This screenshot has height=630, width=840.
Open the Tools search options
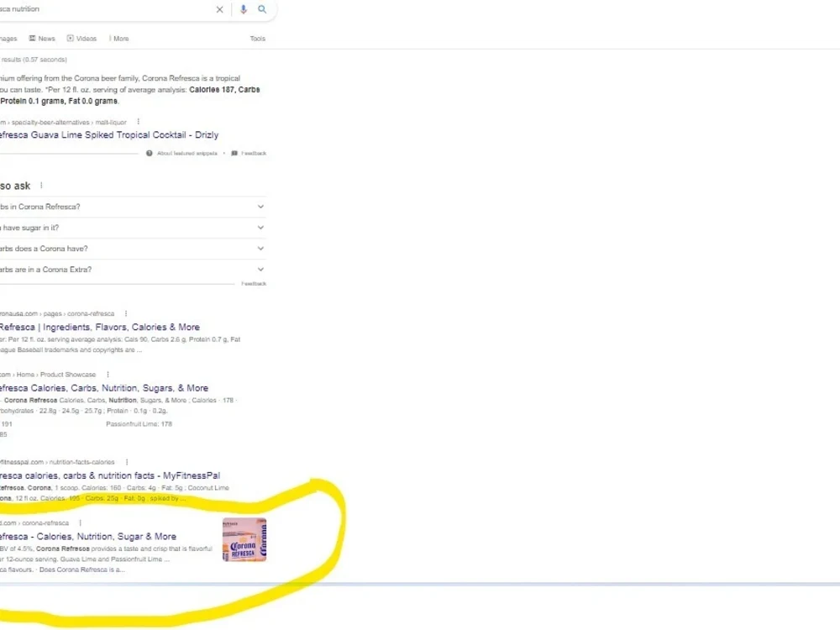(x=258, y=39)
